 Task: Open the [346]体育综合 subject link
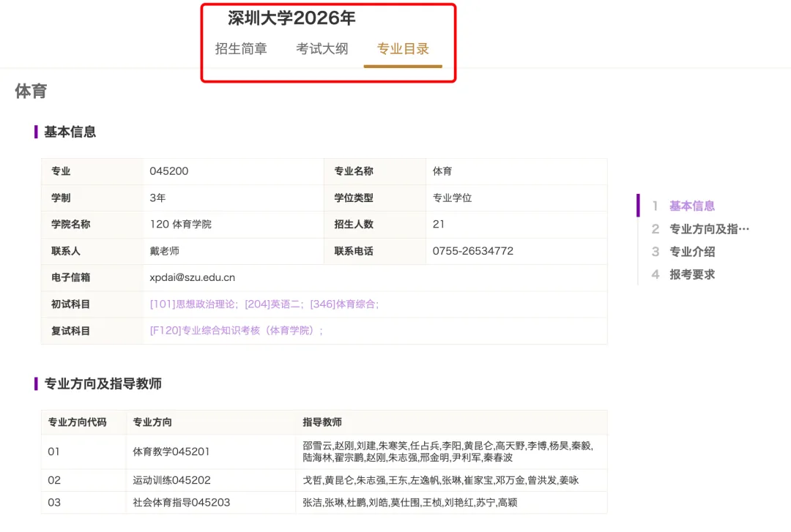click(343, 304)
